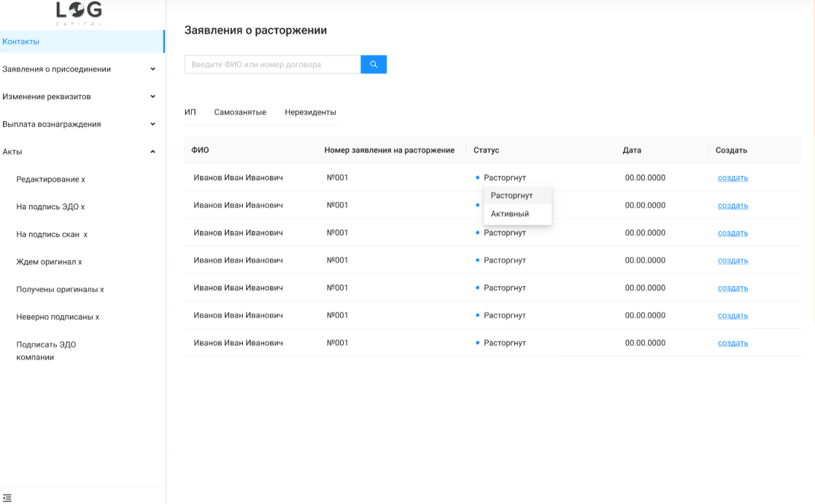Open Контакты in the sidebar
The height and width of the screenshot is (504, 815).
click(82, 42)
